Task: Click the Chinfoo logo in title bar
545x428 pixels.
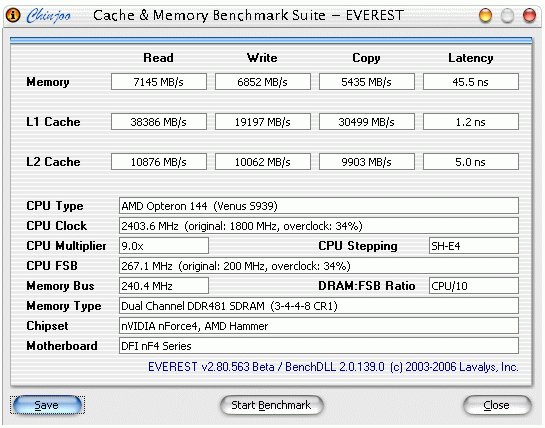Action: pyautogui.click(x=49, y=16)
